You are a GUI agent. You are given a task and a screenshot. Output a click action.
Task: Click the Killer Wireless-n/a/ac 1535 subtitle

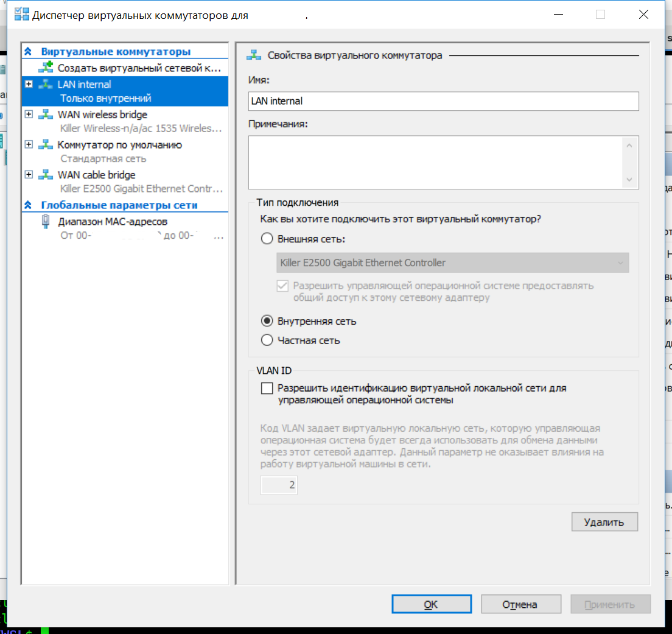[141, 128]
